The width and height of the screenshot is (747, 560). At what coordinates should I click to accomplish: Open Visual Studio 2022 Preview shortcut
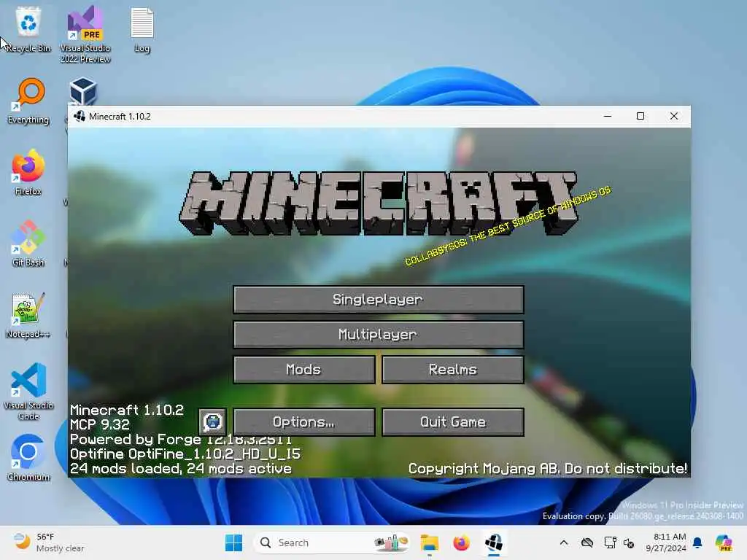(x=85, y=34)
